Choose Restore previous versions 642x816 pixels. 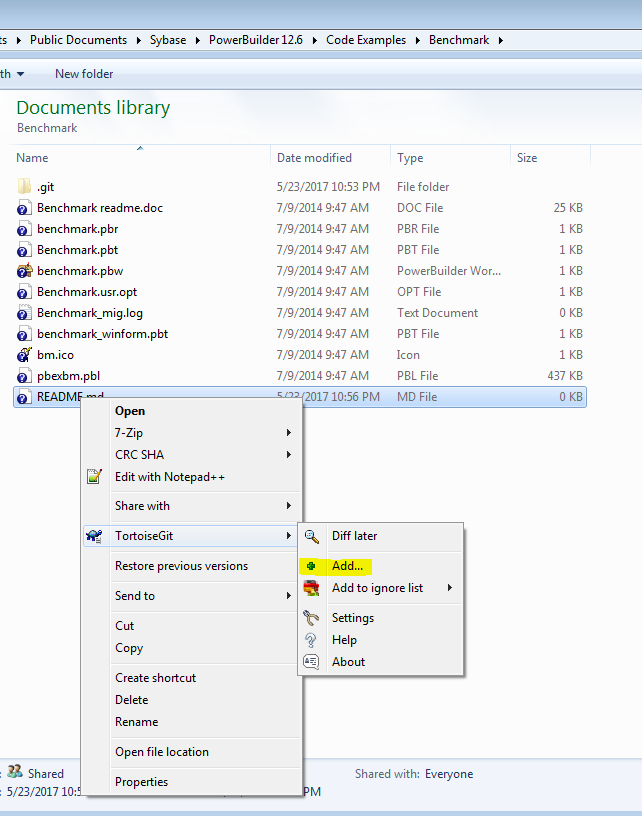[x=182, y=566]
